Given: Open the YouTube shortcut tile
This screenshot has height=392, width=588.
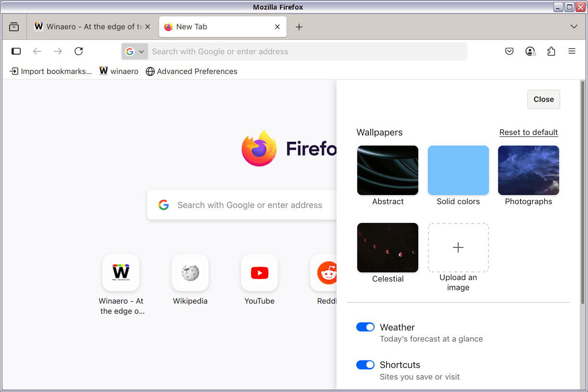Looking at the screenshot, I should [x=259, y=273].
